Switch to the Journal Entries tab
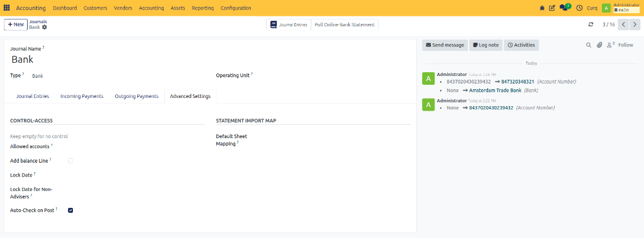The width and height of the screenshot is (644, 238). (x=33, y=96)
